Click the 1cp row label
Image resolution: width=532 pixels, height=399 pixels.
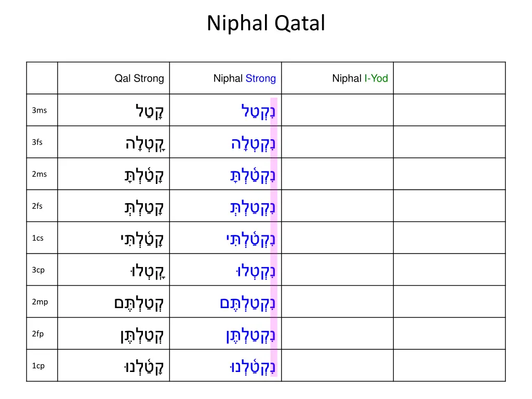tap(38, 366)
